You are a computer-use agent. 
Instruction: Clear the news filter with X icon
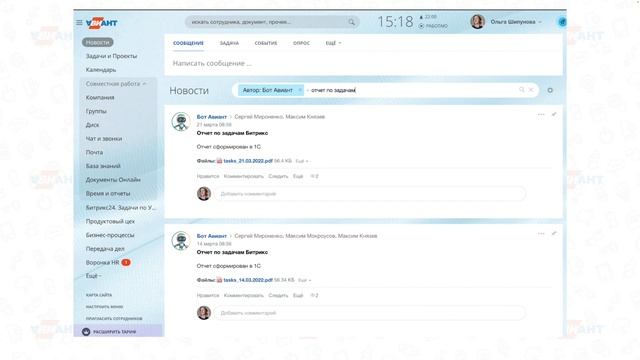(x=531, y=90)
